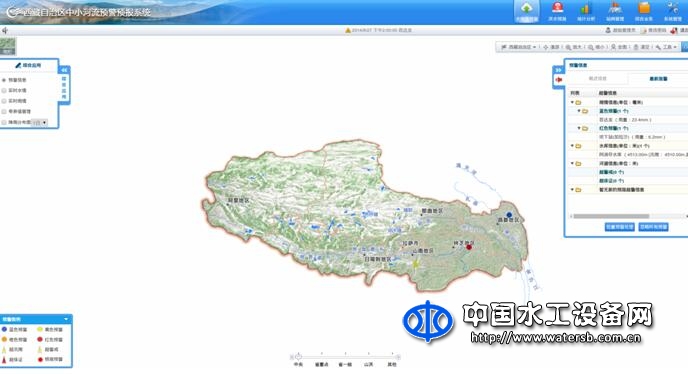Image resolution: width=688 pixels, height=374 pixels.
Task: Click the pencil icon in left panel header
Action: click(18, 65)
